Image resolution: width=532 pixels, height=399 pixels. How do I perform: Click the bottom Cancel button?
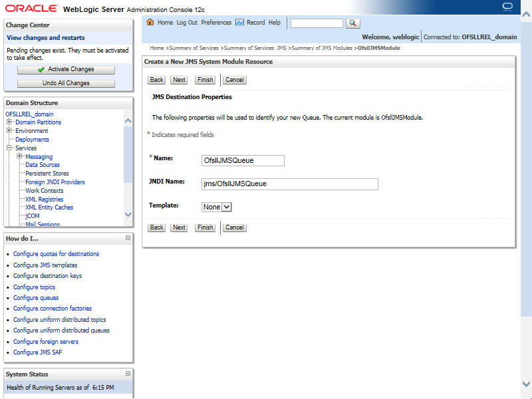pyautogui.click(x=235, y=227)
